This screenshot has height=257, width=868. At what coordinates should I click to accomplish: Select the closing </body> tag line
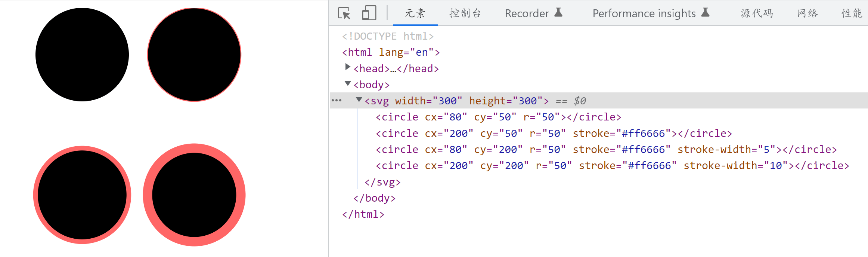[x=374, y=198]
